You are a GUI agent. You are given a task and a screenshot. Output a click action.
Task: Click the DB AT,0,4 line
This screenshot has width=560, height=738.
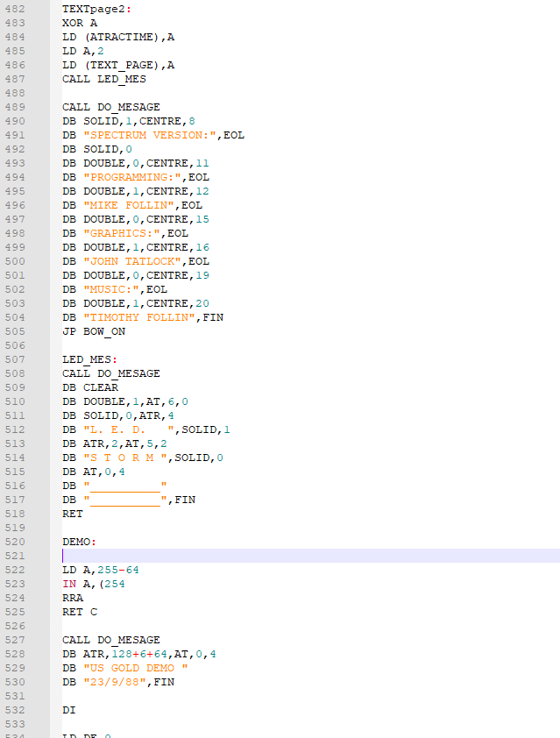coord(94,472)
